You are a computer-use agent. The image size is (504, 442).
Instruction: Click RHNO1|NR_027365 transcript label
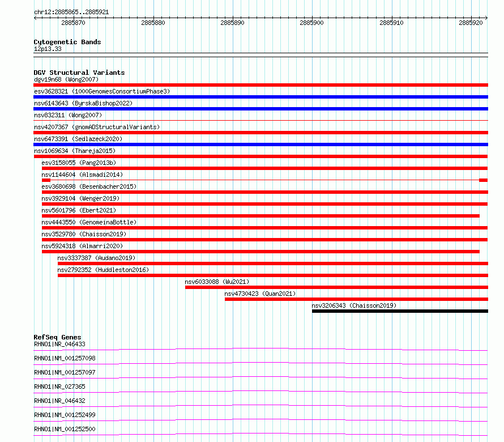pos(59,386)
